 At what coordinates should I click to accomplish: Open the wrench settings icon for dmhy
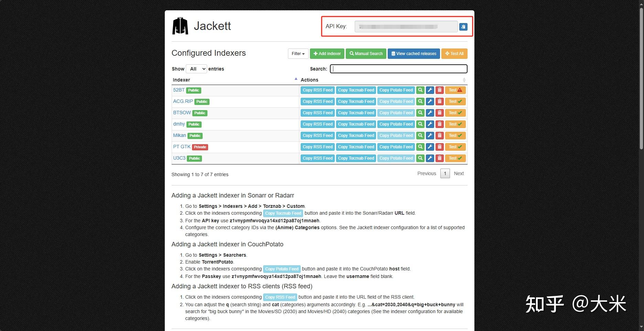(430, 124)
